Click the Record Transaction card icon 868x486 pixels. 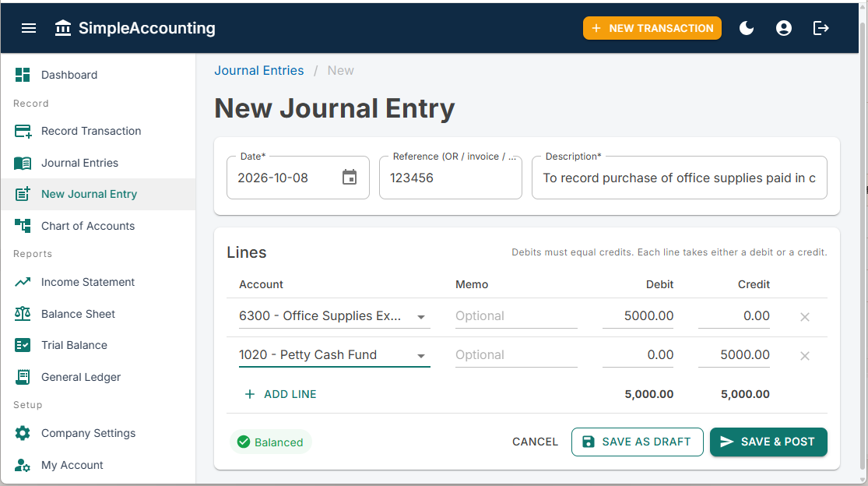tap(23, 131)
